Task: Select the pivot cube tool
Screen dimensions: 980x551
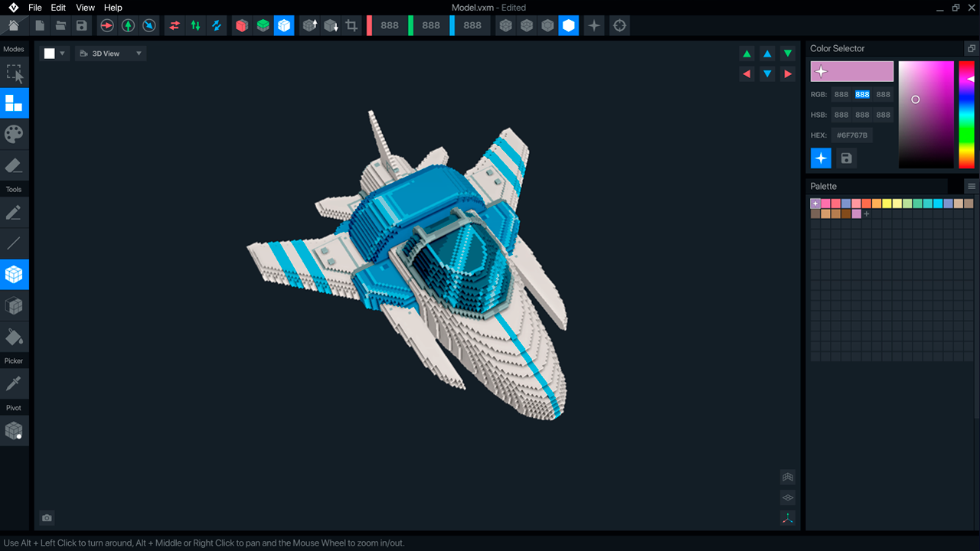Action: (14, 431)
